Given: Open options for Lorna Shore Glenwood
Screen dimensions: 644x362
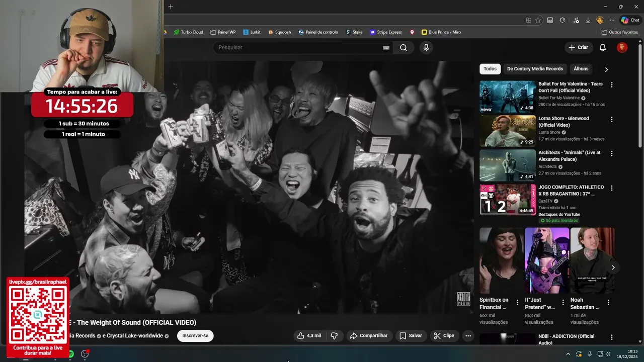Looking at the screenshot, I should click(612, 120).
